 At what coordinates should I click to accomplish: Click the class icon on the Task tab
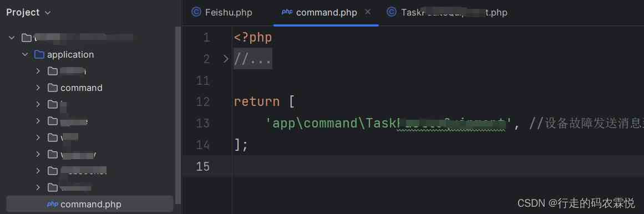point(392,12)
